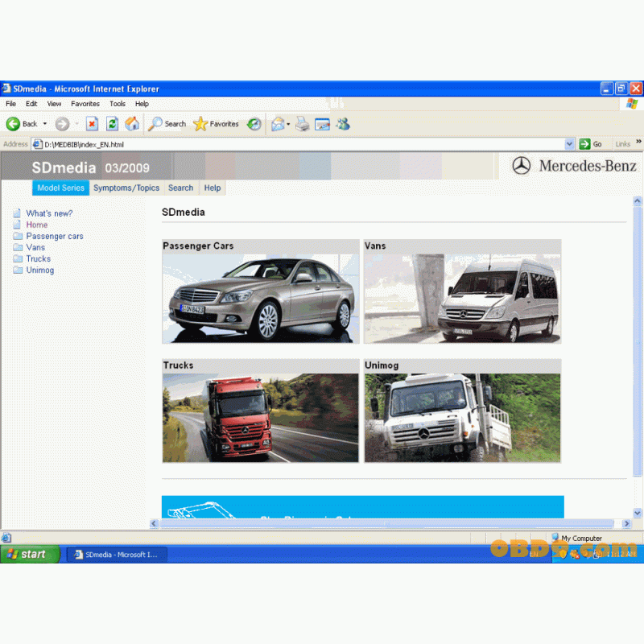Open the Address bar dropdown arrow
The height and width of the screenshot is (644, 644).
tap(569, 144)
